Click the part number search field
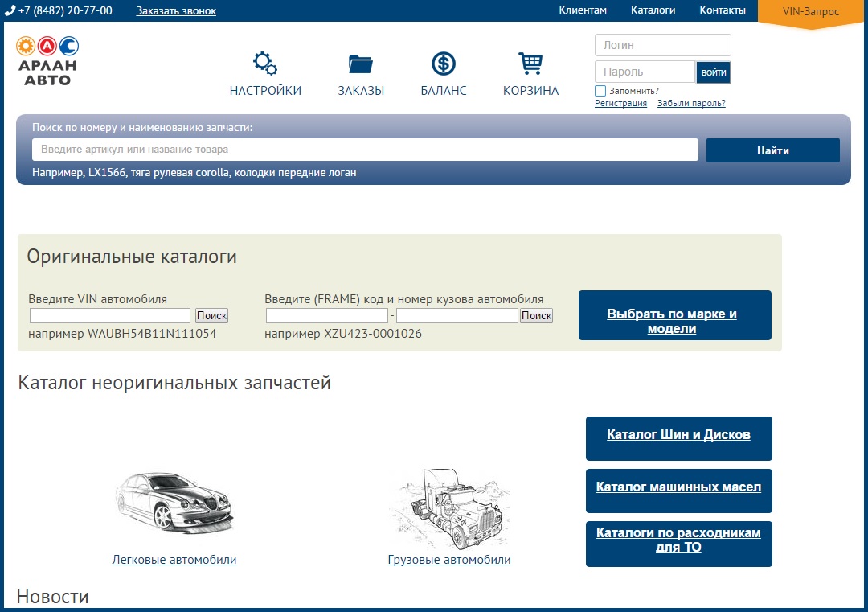Image resolution: width=868 pixels, height=612 pixels. click(365, 150)
